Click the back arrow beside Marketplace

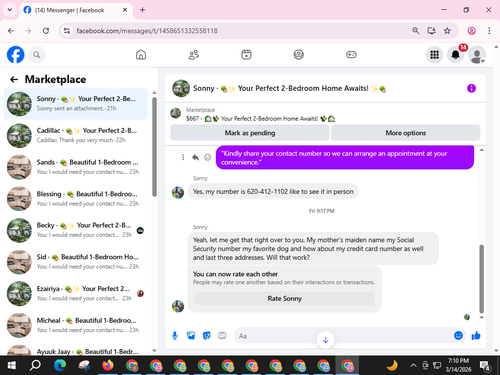(x=14, y=79)
